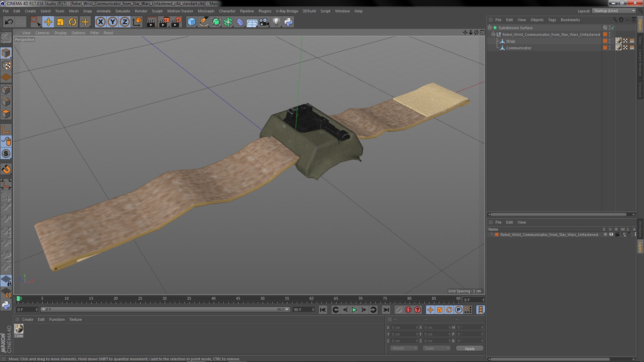This screenshot has width=644, height=362.
Task: Toggle Communicator visibility dots
Action: tap(610, 48)
